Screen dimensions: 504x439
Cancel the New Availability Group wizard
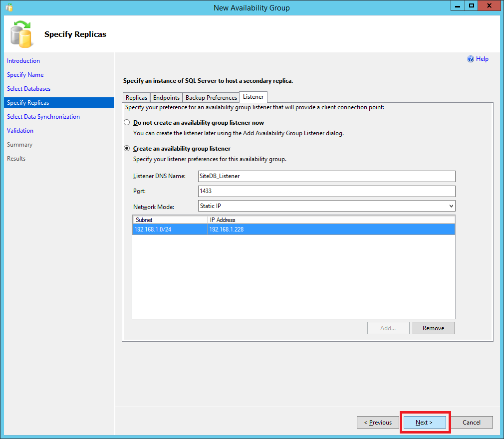472,423
